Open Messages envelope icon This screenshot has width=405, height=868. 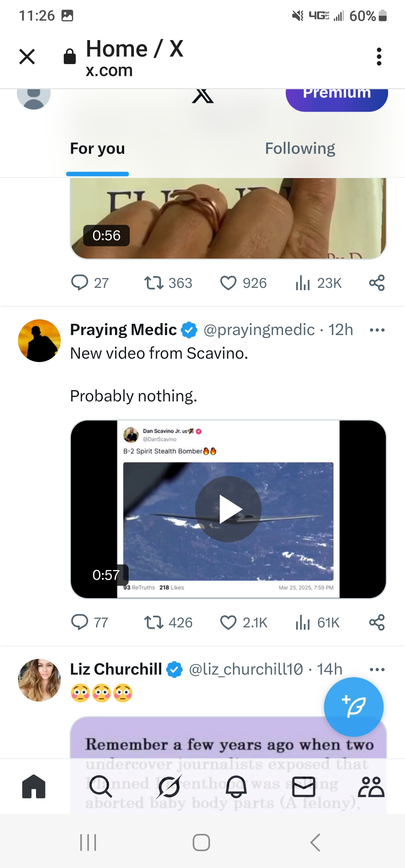pos(303,786)
